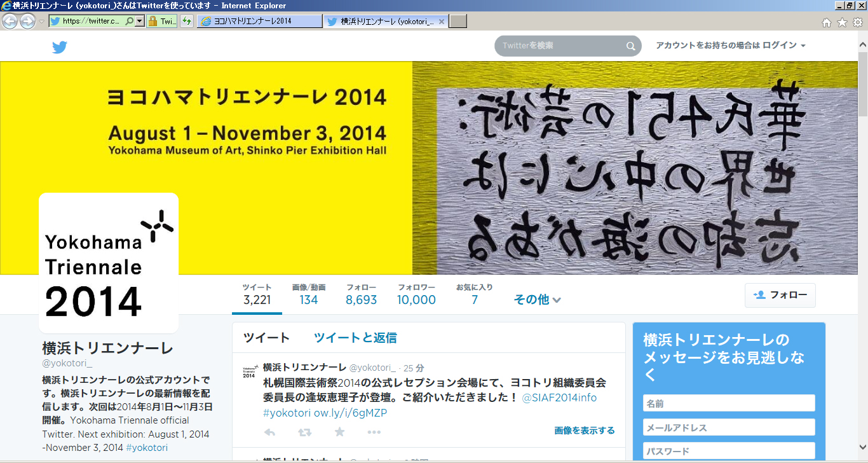Click the @yokotori_ handle under profile name
This screenshot has height=463, width=868.
tap(67, 364)
